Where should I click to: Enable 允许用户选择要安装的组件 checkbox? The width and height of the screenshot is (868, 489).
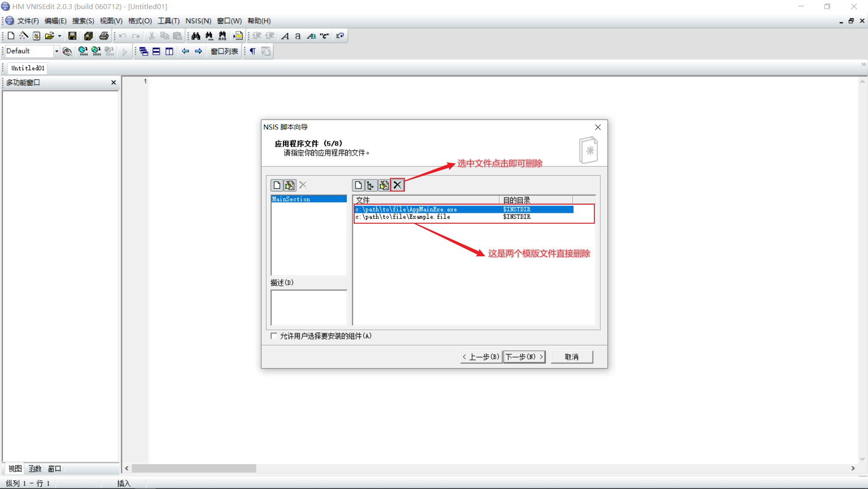(274, 336)
